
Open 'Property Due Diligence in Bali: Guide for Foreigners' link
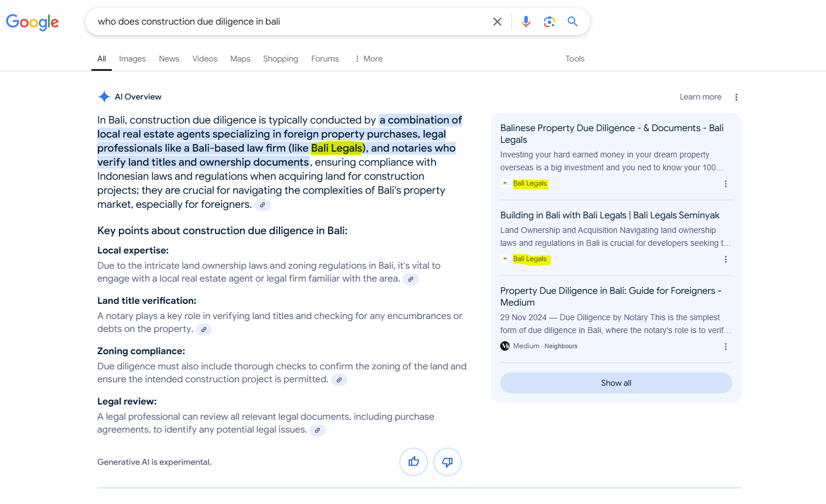coord(611,296)
